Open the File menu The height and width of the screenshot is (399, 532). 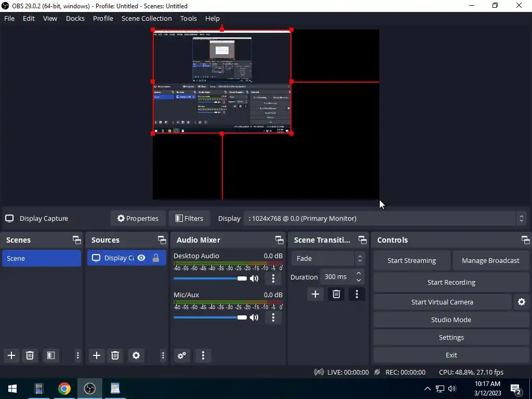click(x=9, y=18)
